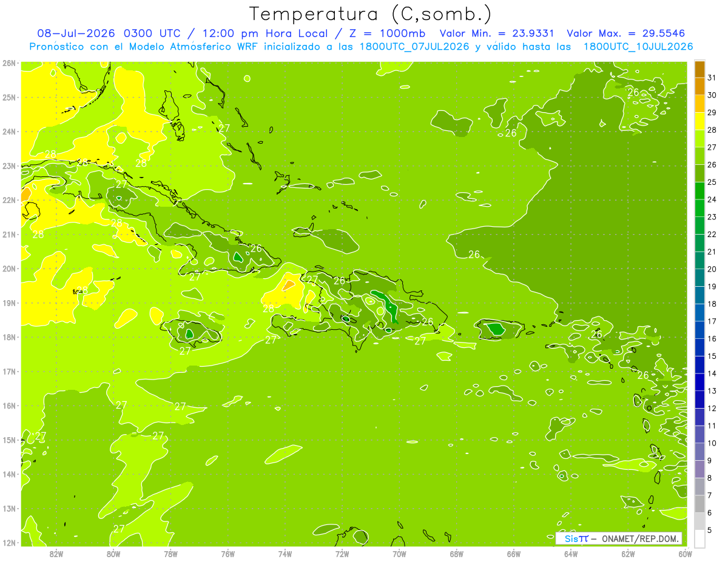Click the '1800UTC_07JUL2026' initialization time

tap(415, 46)
